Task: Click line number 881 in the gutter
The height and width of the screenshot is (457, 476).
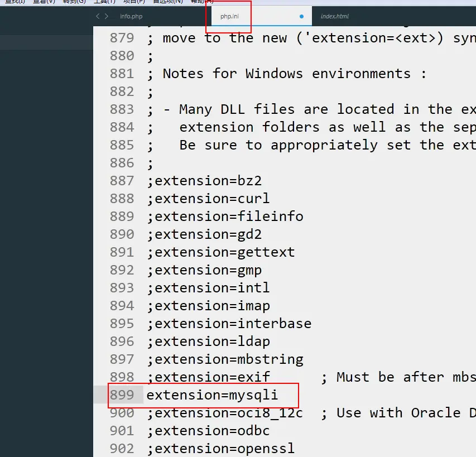Action: click(122, 74)
